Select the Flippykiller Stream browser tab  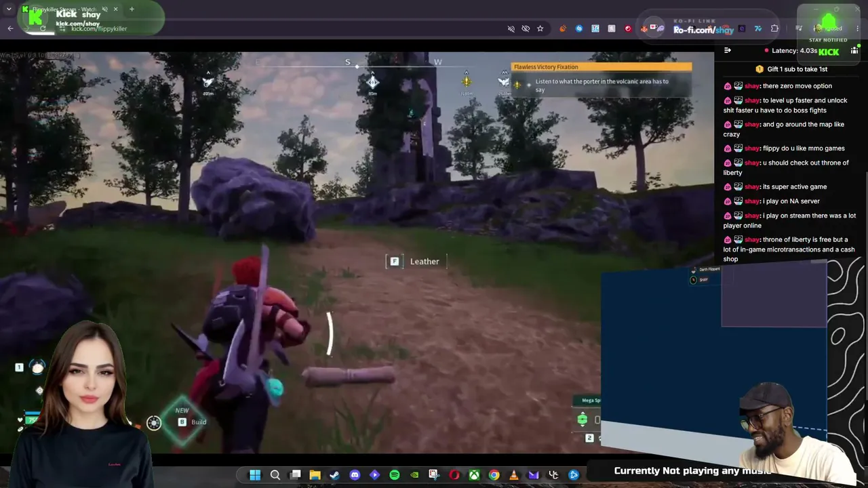(71, 9)
